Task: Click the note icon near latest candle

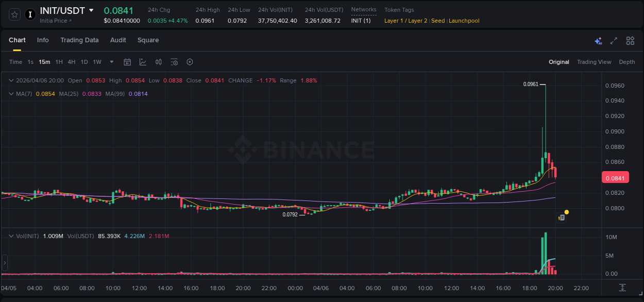Action: [562, 218]
